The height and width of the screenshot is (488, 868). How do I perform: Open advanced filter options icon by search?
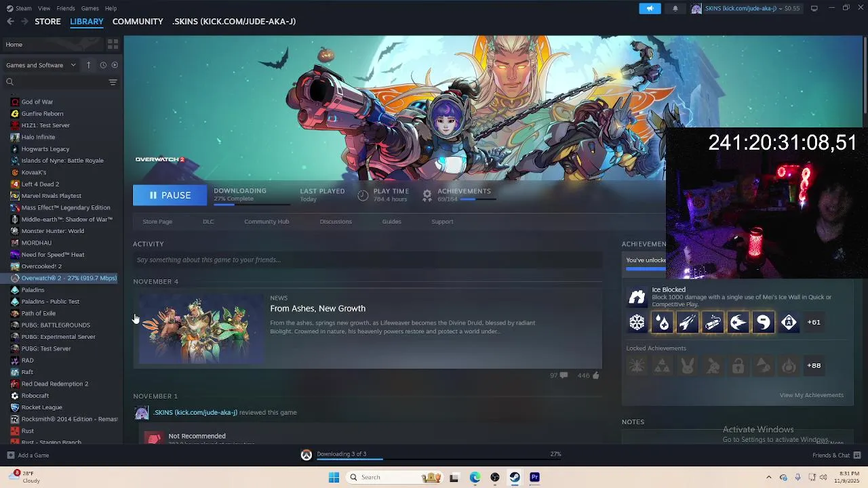(x=113, y=82)
